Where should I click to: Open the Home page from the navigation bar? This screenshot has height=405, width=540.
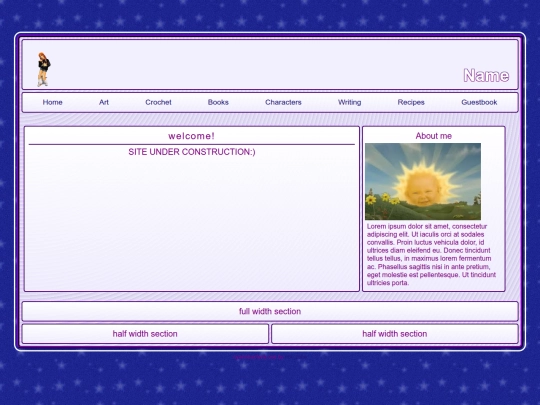pos(52,102)
